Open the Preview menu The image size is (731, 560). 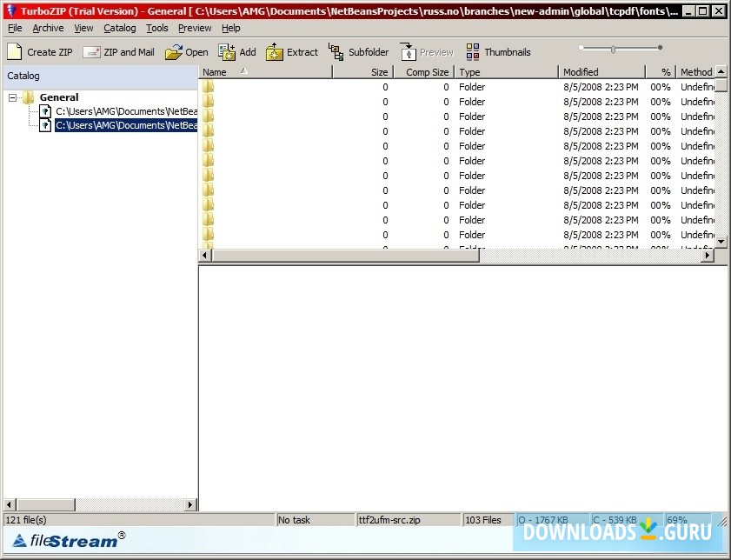coord(195,28)
